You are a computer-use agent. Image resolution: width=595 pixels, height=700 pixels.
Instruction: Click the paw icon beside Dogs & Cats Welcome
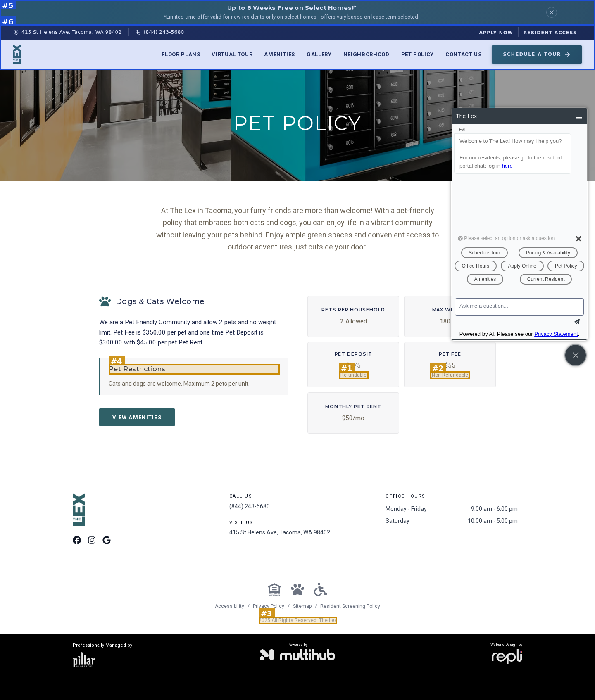click(105, 301)
